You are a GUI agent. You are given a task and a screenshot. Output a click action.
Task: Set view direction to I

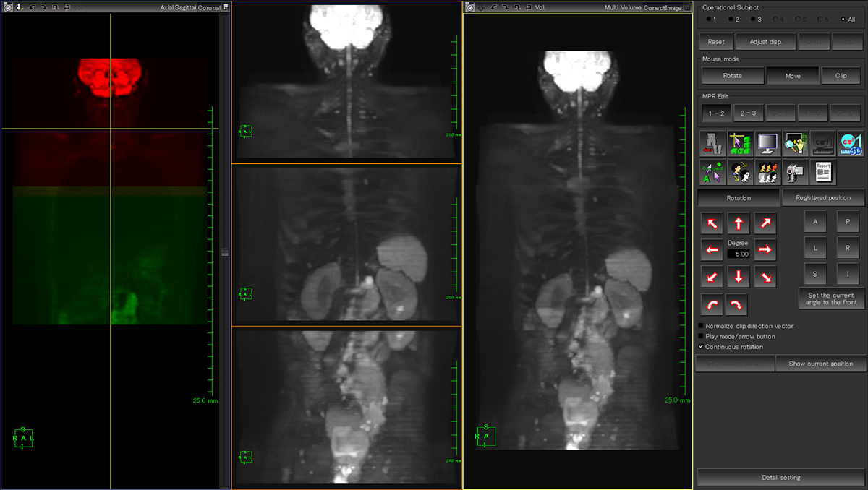(x=847, y=274)
